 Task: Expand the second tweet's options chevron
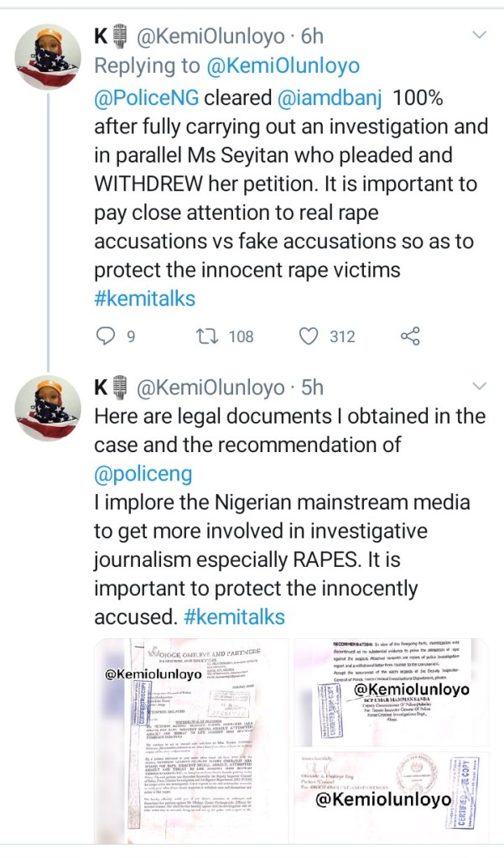pos(480,387)
